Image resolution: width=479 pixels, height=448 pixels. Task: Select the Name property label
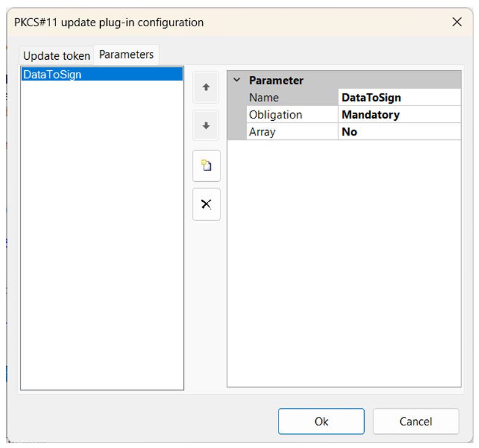(x=292, y=98)
